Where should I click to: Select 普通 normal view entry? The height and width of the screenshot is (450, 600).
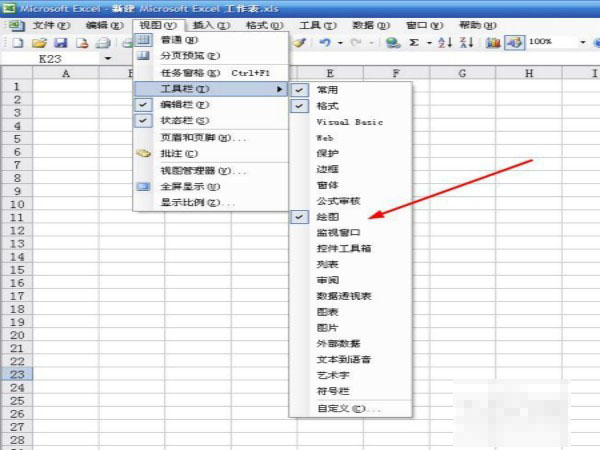coord(210,40)
